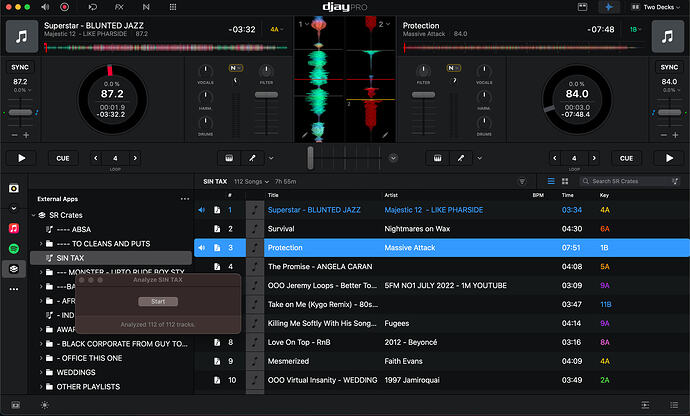Decrease loop length on deck 2

pos(554,158)
